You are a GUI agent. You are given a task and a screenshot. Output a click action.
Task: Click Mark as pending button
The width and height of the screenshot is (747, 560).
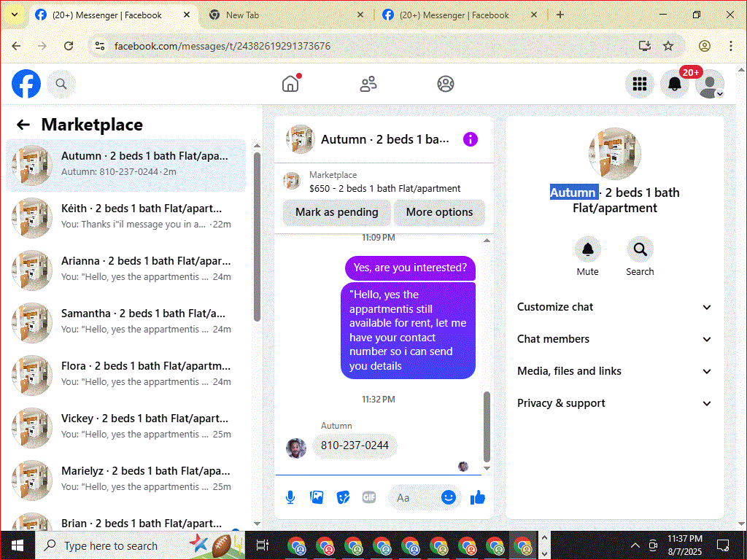337,212
